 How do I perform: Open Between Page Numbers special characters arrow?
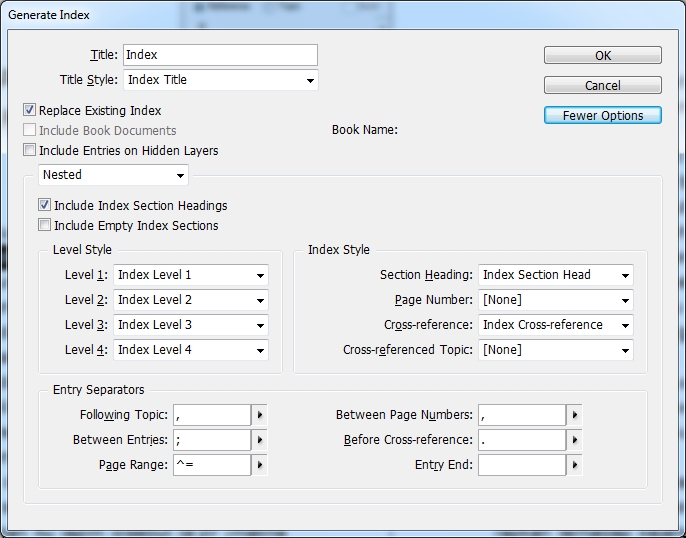coord(574,415)
